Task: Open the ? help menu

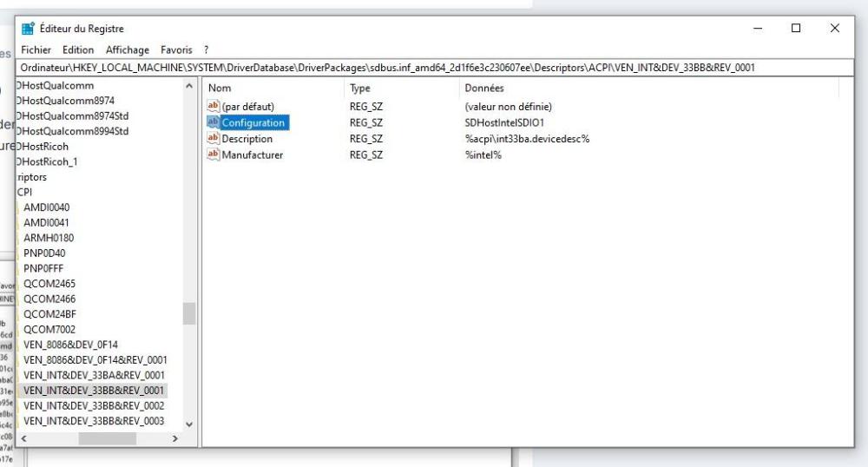Action: tap(206, 49)
